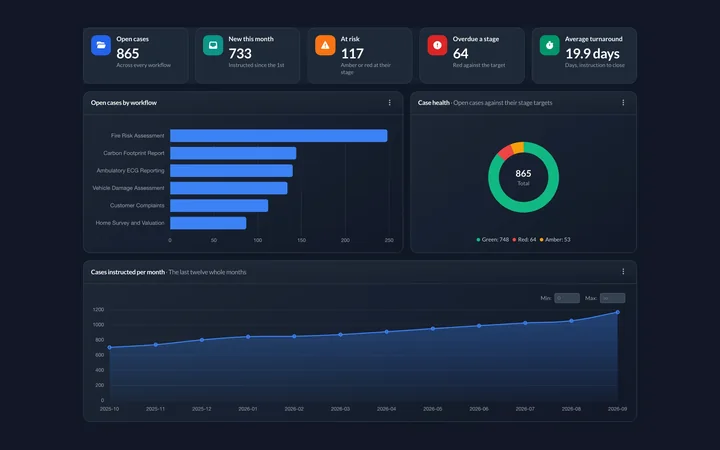Click the Instructed since the 1st subtitle
Viewport: 720px width, 450px height.
click(256, 65)
